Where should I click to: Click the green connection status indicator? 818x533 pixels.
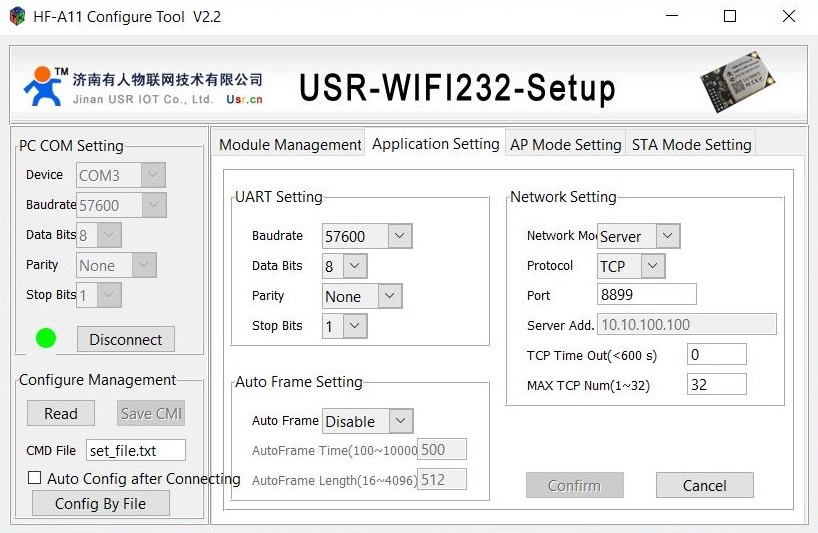pos(45,338)
